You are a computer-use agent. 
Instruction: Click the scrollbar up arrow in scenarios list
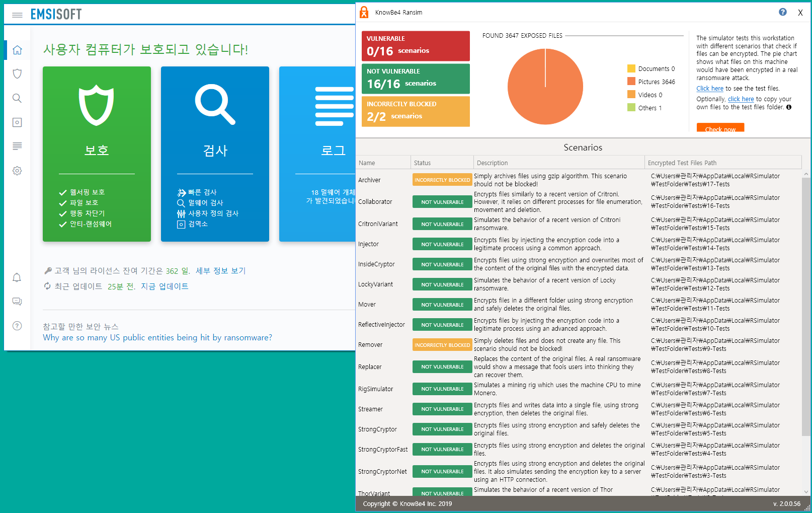pyautogui.click(x=806, y=174)
